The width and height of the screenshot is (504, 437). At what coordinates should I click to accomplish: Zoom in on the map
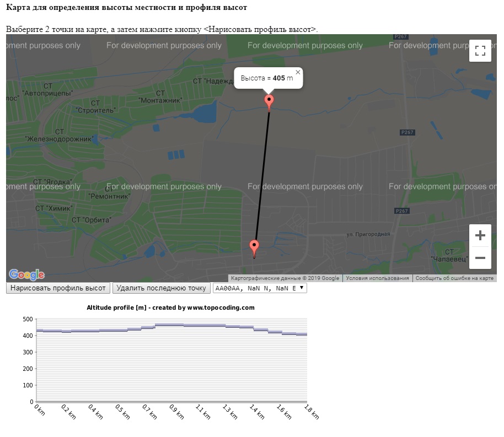(x=480, y=236)
